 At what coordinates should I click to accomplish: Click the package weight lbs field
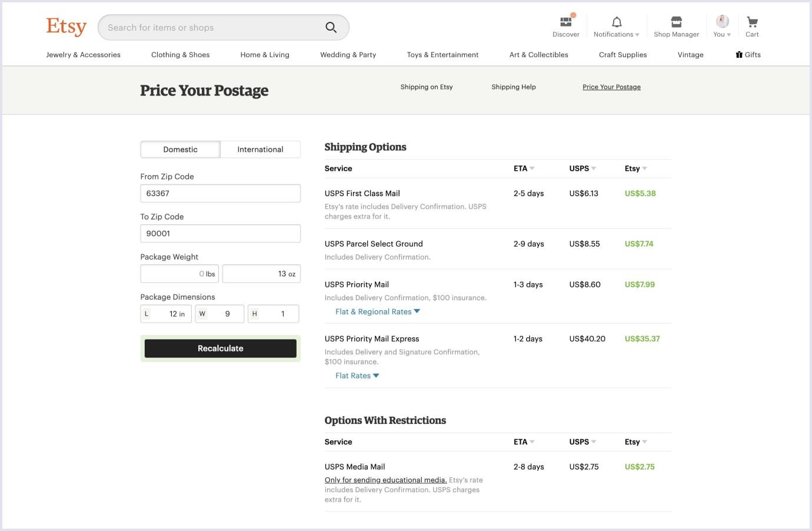(179, 274)
